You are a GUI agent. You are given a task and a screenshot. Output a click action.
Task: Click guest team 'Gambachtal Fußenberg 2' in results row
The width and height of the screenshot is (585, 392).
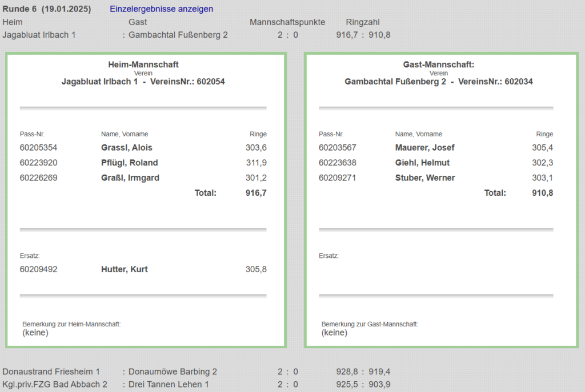(x=178, y=35)
